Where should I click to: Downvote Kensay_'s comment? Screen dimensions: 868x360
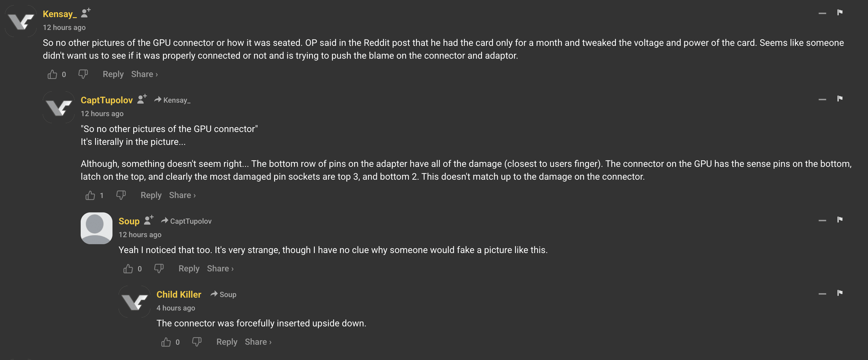tap(83, 74)
